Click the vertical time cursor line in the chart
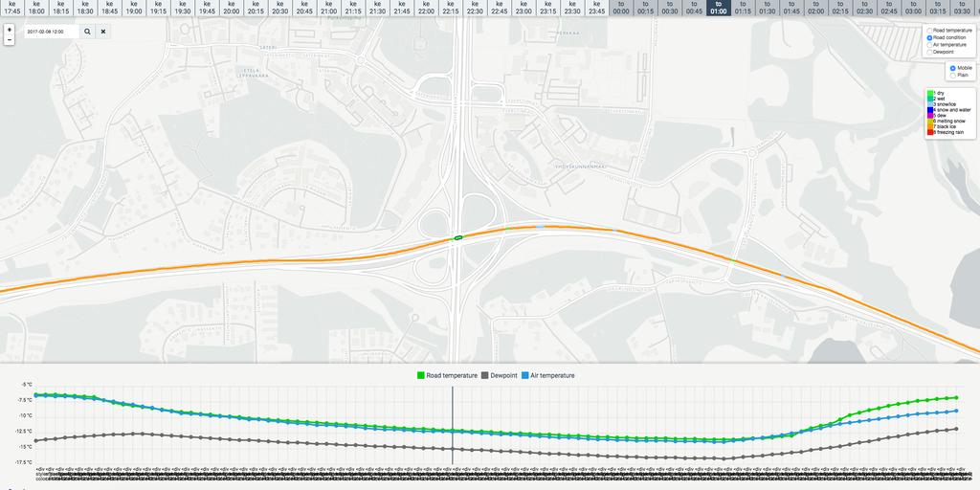Viewport: 980px width, 490px height. pos(452,425)
